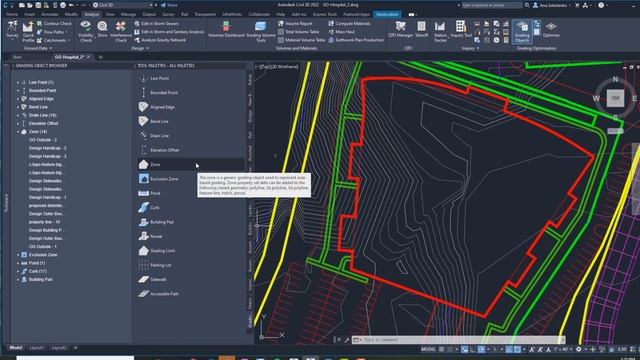Click the Takeoff tool
This screenshot has height=360, width=640.
(x=421, y=29)
